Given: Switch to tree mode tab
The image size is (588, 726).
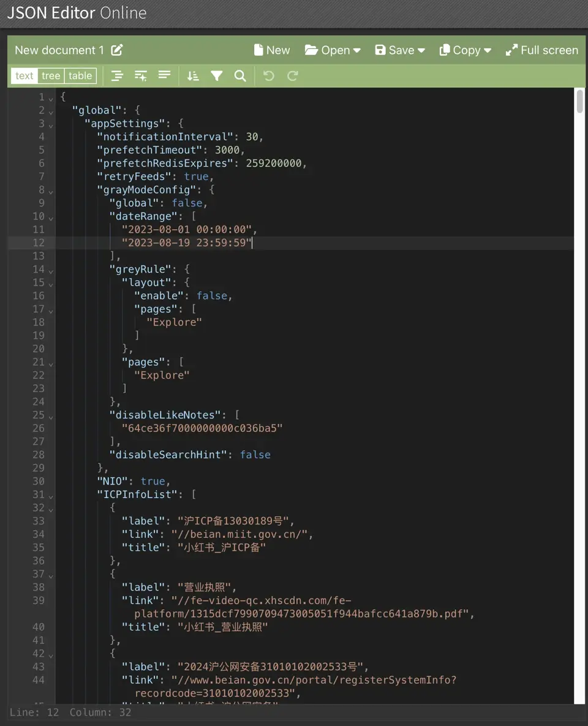Looking at the screenshot, I should point(51,75).
